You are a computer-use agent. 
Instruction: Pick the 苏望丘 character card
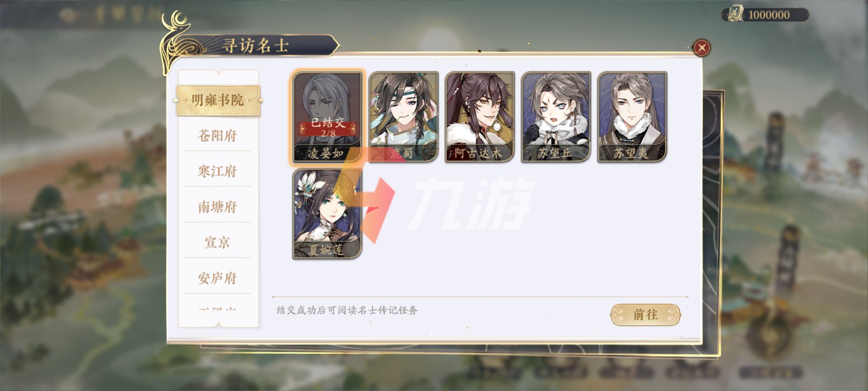coord(556,117)
